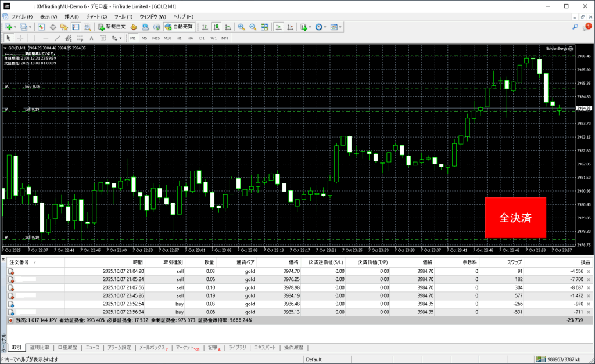Click the 新規注文 new order button
The height and width of the screenshot is (364, 595).
112,27
